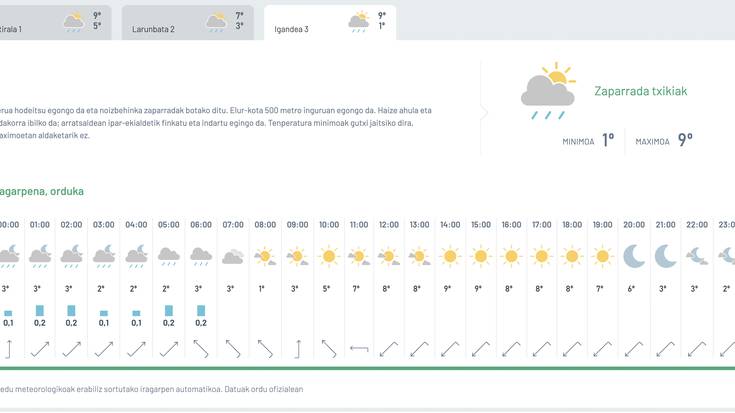Click the 14:00 sun icon

click(450, 256)
